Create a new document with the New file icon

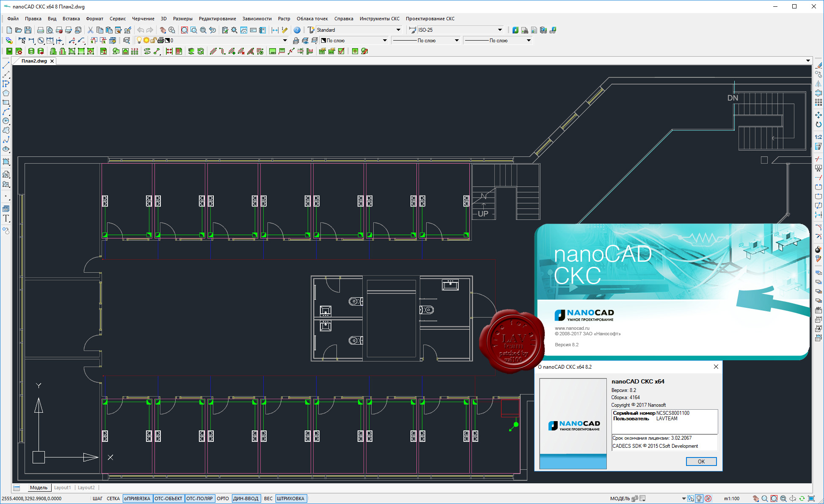click(9, 30)
